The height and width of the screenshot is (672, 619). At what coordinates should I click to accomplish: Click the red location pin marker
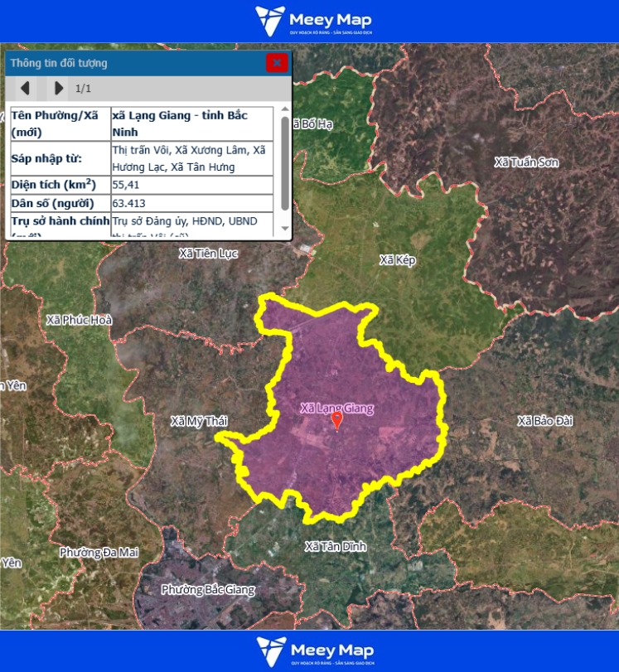point(336,421)
